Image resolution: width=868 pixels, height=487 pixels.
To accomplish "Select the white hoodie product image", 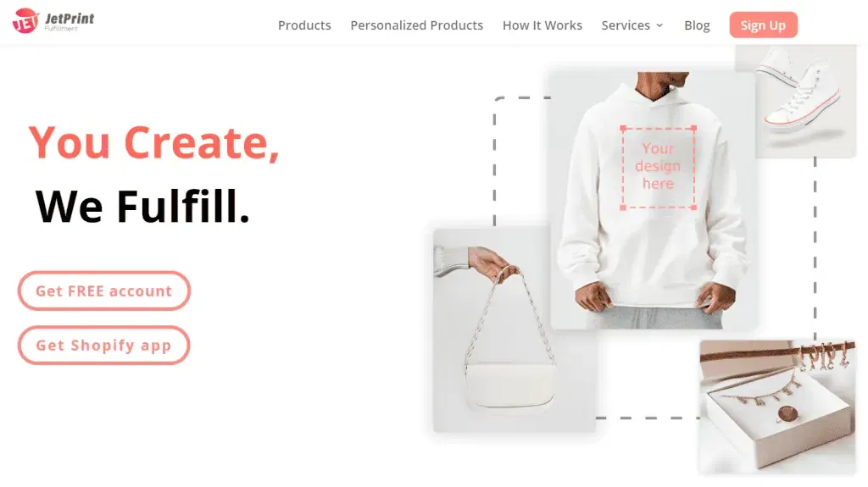I will [654, 201].
